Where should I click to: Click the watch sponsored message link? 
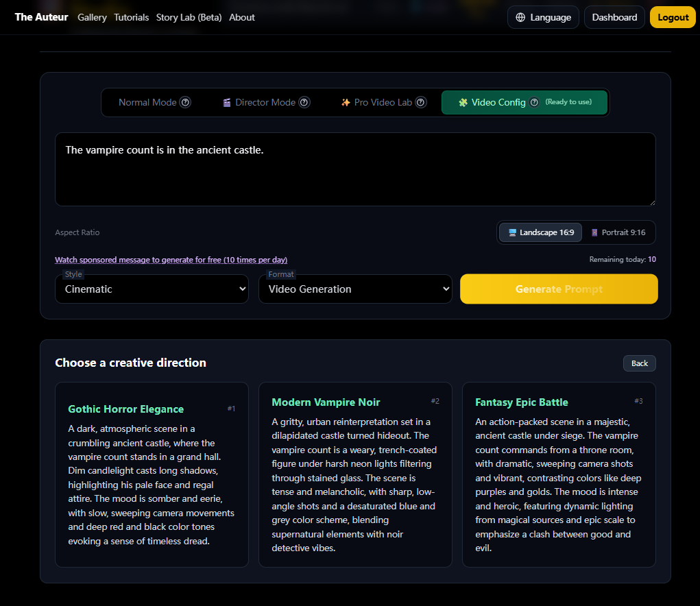[171, 260]
